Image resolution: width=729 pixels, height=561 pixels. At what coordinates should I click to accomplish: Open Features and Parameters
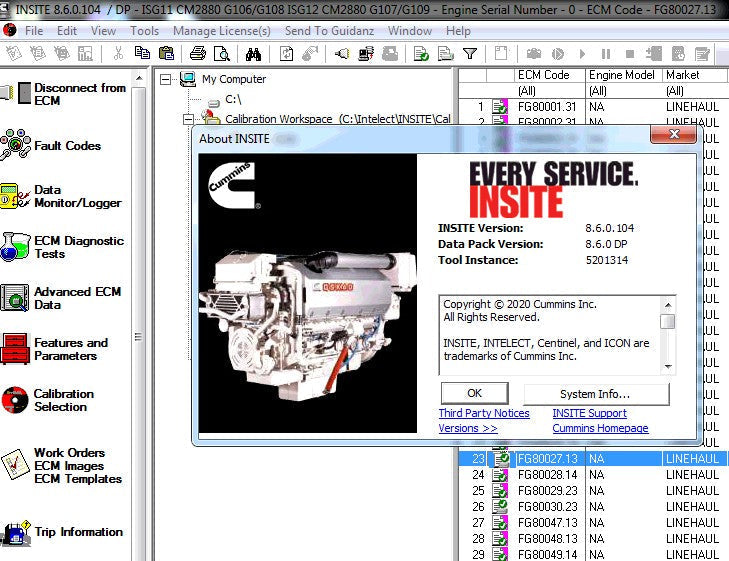54,349
